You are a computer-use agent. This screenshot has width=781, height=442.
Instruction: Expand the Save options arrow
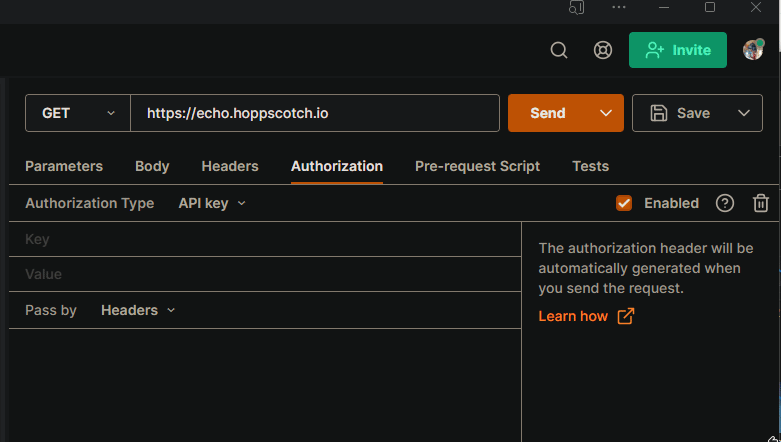coord(744,113)
